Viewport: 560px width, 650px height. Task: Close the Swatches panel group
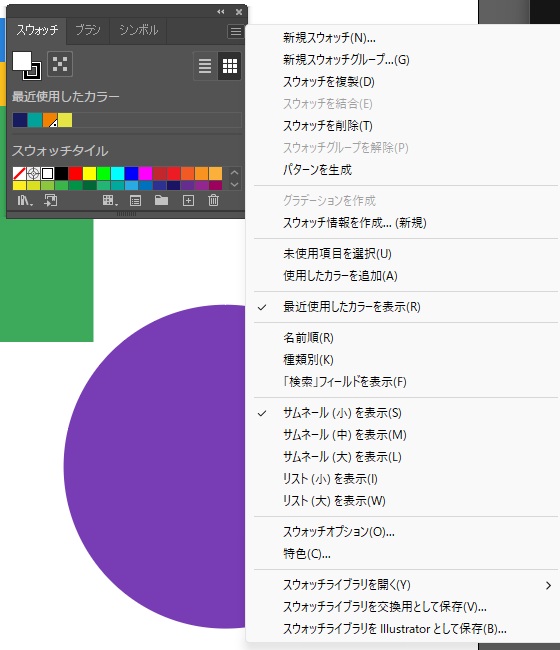(x=239, y=12)
